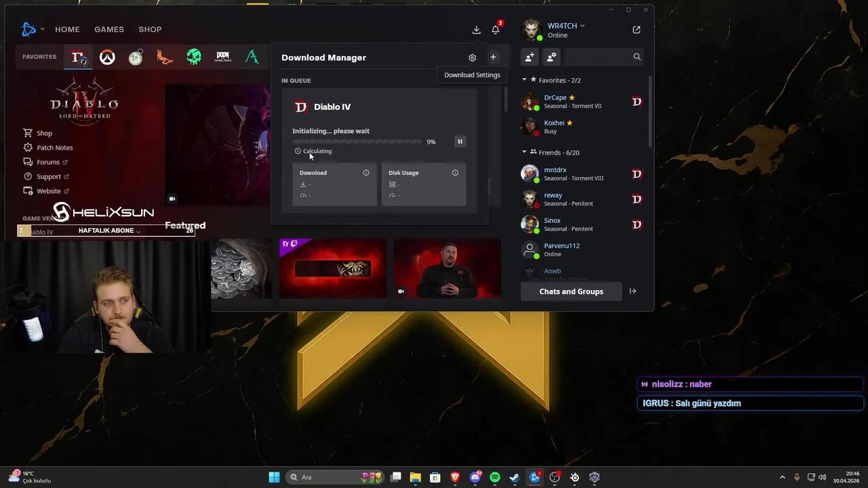Image resolution: width=868 pixels, height=488 pixels.
Task: Click the friends list scrollbar
Action: (650, 112)
